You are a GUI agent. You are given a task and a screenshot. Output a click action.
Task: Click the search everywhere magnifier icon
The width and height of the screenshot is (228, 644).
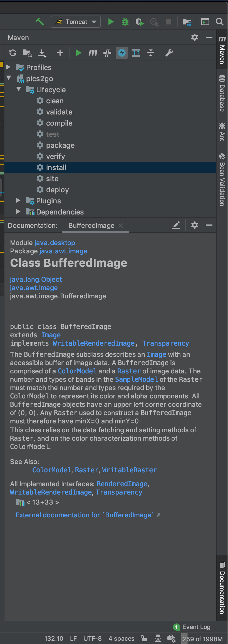pos(220,22)
